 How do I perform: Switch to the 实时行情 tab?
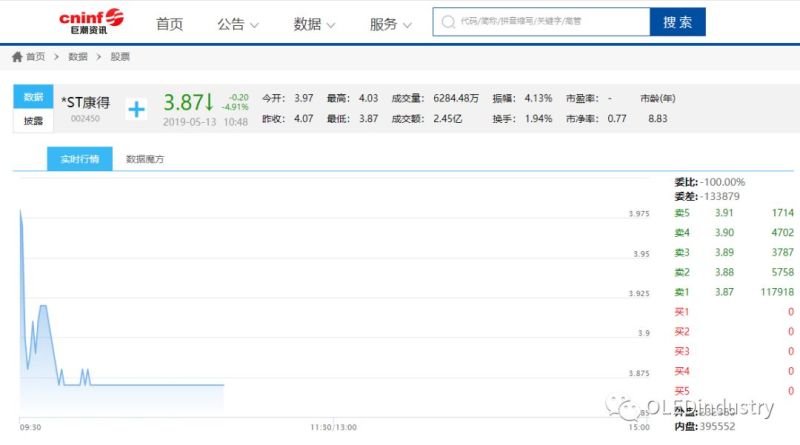79,159
